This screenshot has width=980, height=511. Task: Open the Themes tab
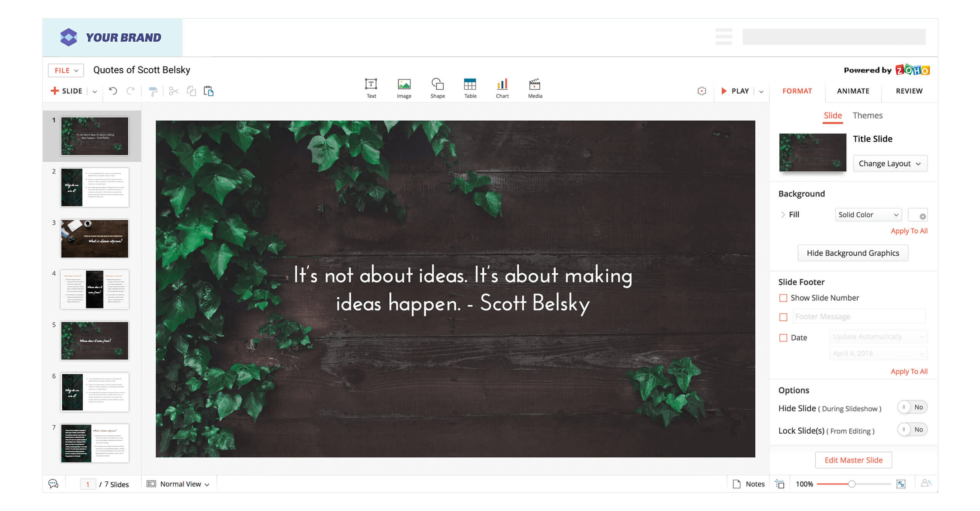[x=867, y=115]
